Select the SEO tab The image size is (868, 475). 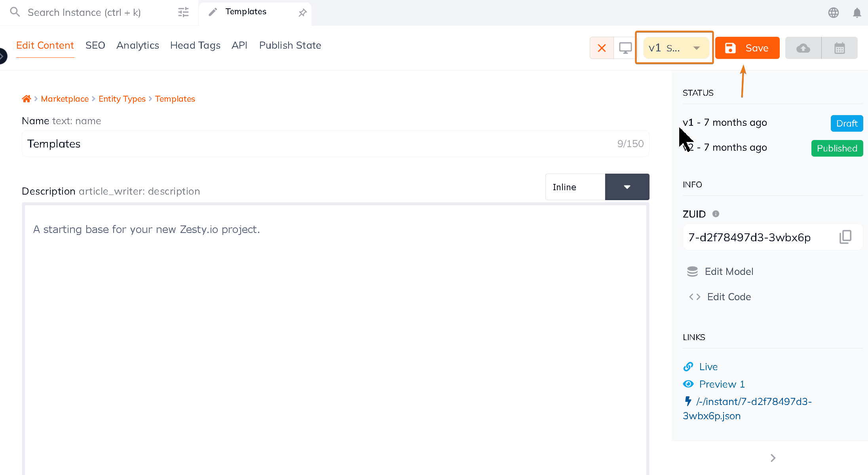[95, 45]
